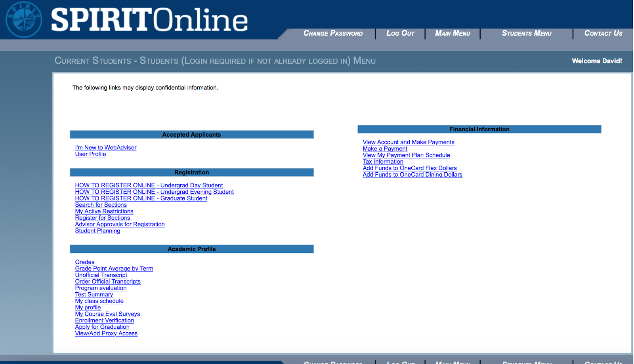This screenshot has height=364, width=634.
Task: Click the confidential information notice text
Action: click(x=145, y=88)
